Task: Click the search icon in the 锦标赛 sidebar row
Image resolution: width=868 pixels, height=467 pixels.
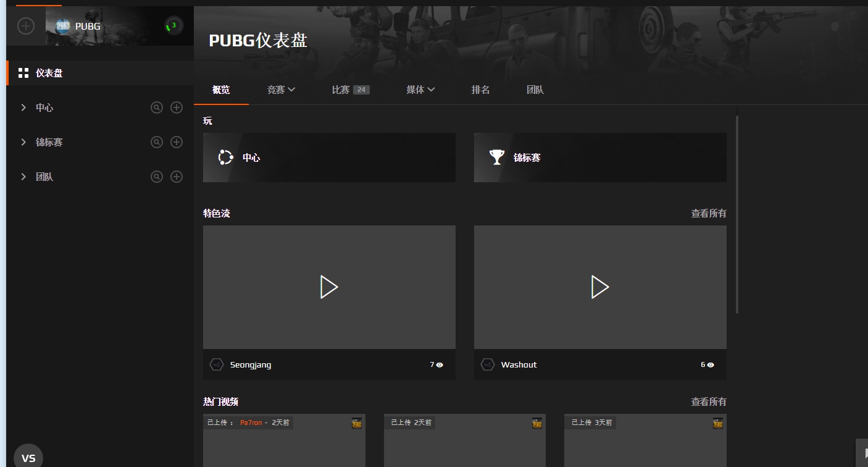Action: click(x=157, y=142)
